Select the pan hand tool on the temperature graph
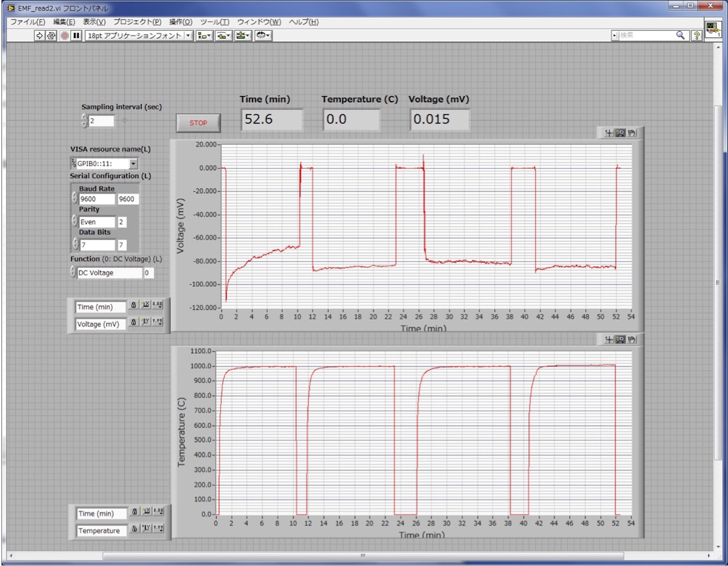The width and height of the screenshot is (728, 566). click(x=631, y=340)
